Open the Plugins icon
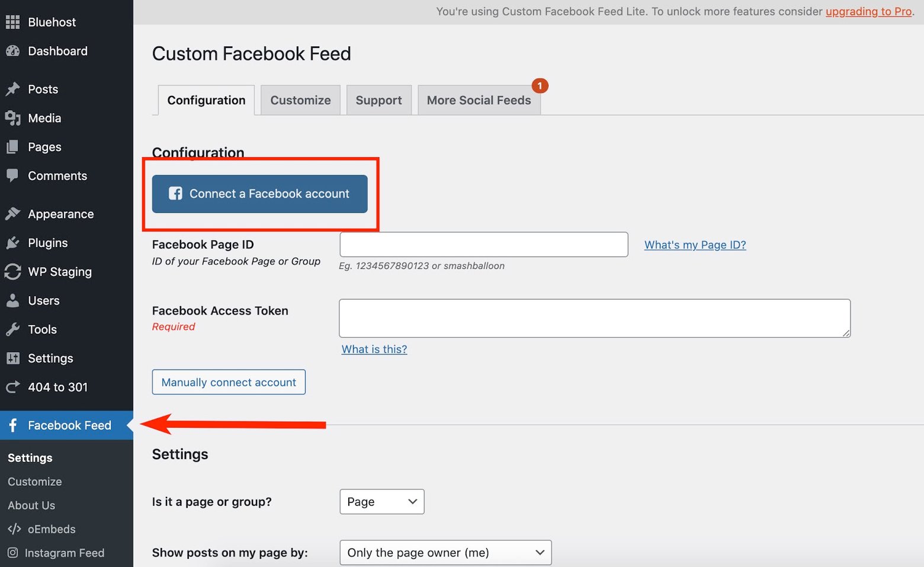 [x=13, y=242]
